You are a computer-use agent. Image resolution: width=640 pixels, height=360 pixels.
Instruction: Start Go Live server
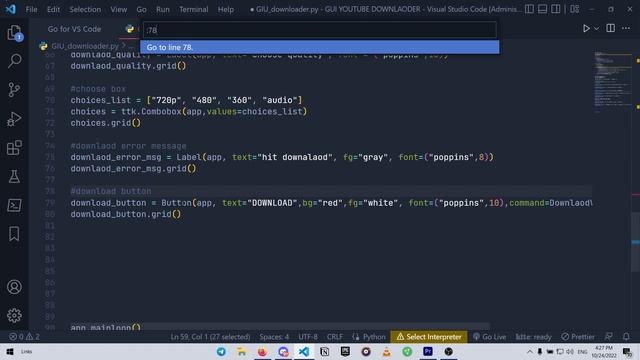coord(489,337)
